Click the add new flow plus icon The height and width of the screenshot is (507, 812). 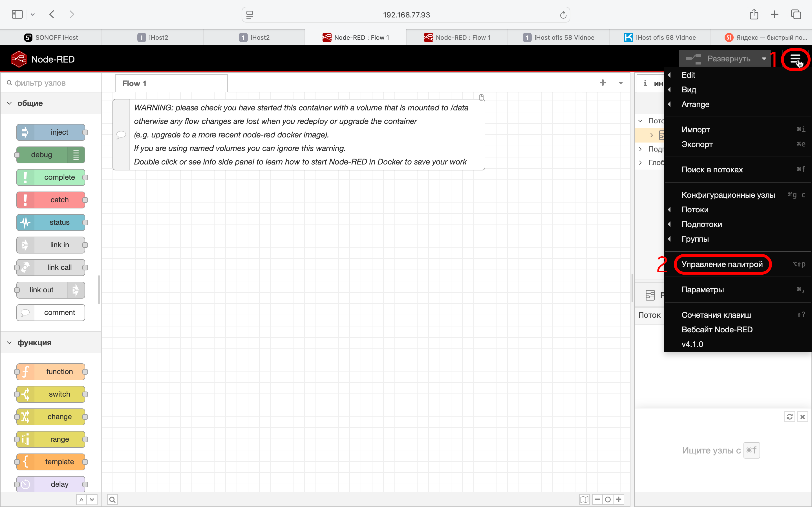[x=603, y=83]
